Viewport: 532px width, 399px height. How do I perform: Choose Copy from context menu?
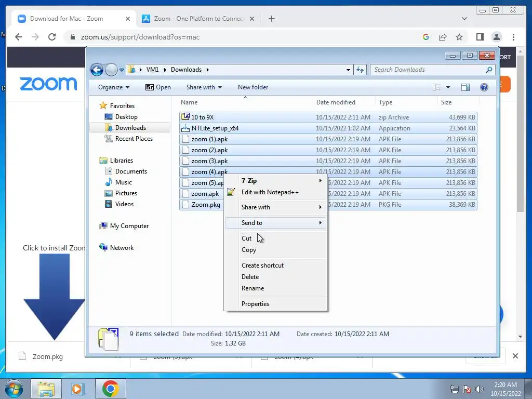(x=275, y=250)
